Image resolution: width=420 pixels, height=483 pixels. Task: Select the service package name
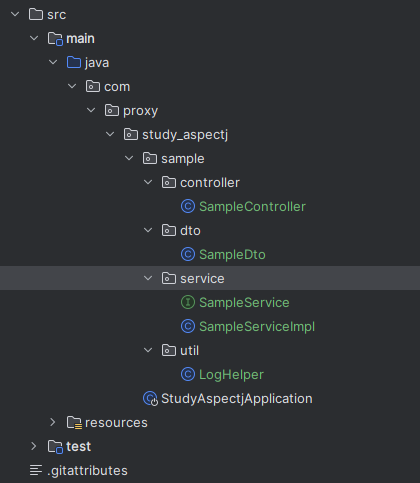tap(202, 279)
